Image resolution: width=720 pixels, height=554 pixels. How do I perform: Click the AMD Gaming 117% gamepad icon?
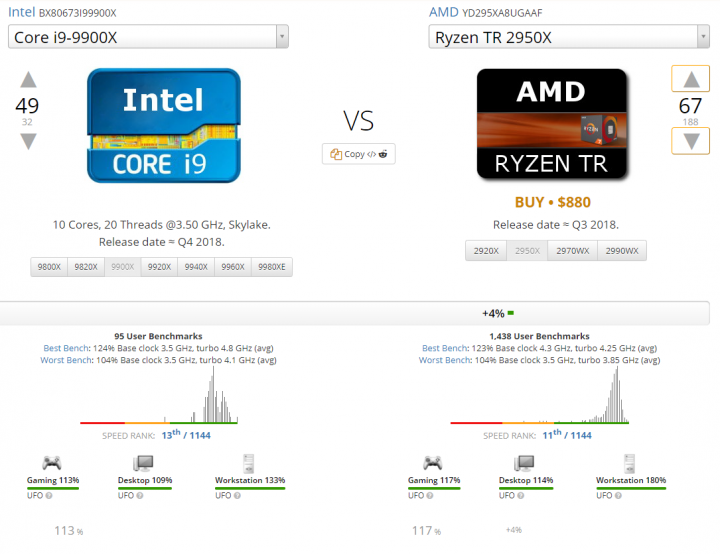[x=433, y=463]
